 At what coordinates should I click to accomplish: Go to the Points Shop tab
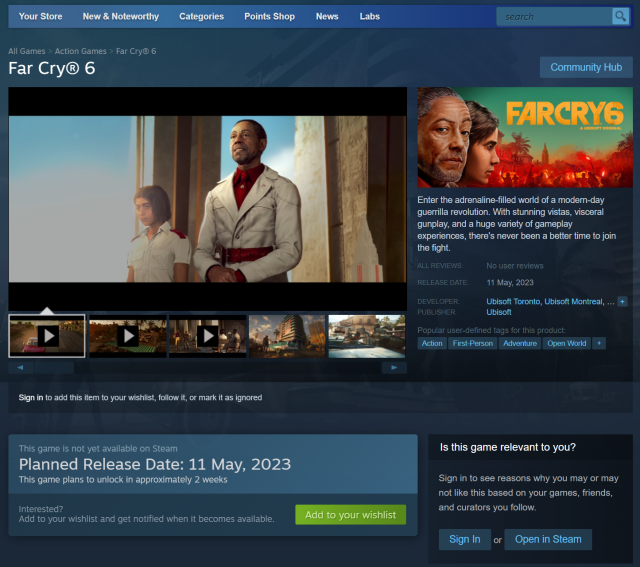[x=270, y=16]
